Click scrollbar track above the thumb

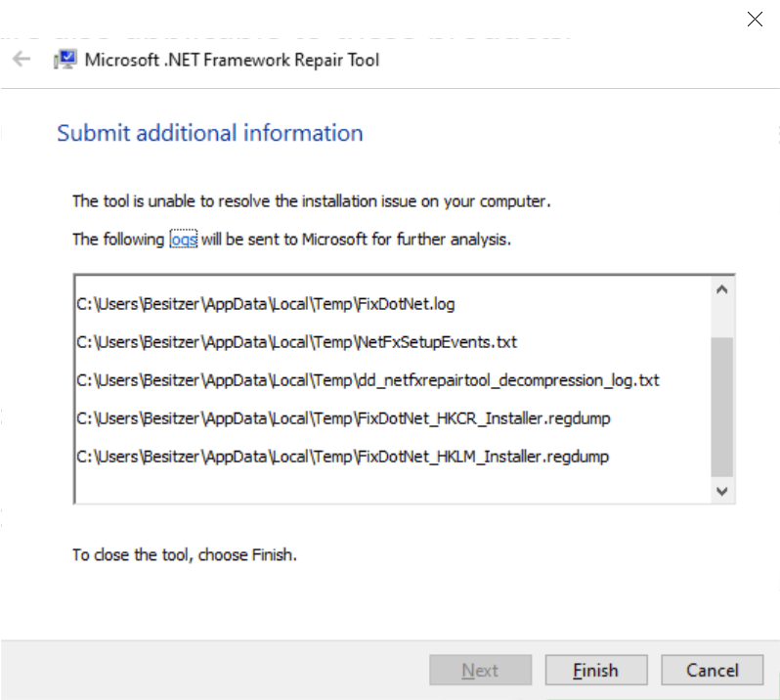(722, 318)
